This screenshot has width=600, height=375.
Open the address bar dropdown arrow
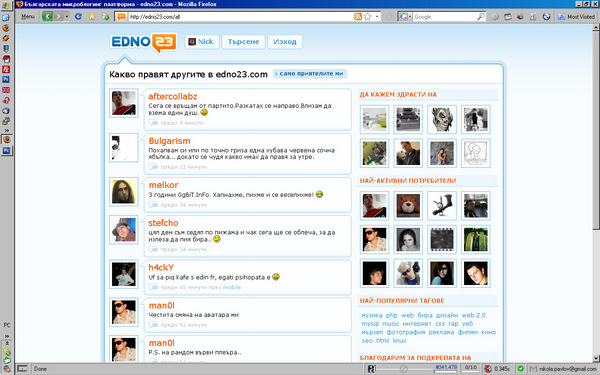pos(377,16)
